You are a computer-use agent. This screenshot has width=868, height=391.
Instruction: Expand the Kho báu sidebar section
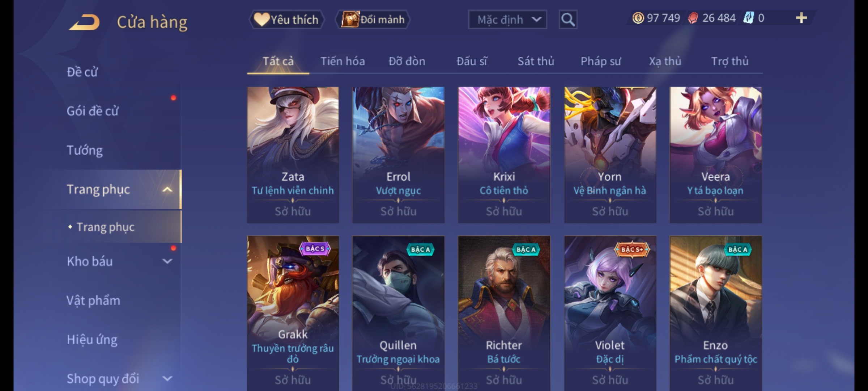click(167, 261)
